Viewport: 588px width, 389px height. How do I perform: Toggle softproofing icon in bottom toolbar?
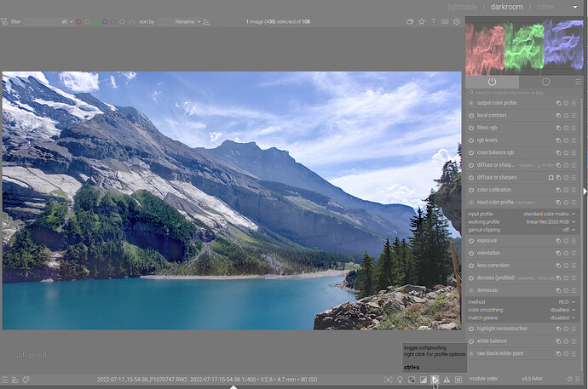[x=435, y=380]
